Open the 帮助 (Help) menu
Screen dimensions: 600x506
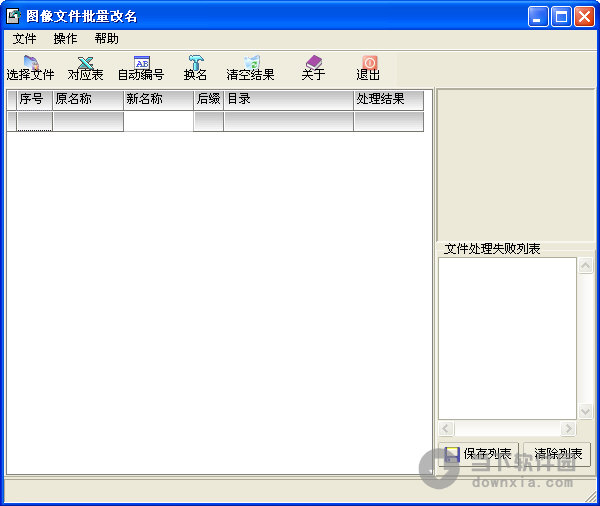(x=106, y=39)
